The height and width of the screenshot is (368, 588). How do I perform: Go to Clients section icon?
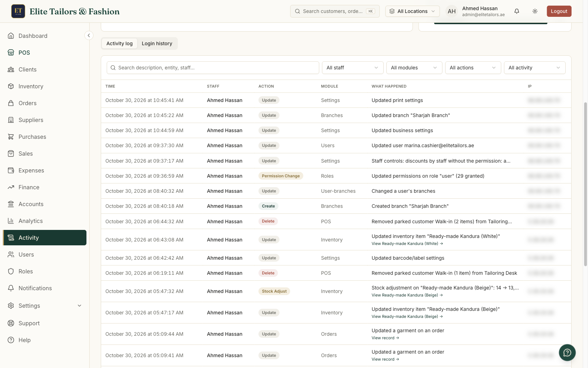pyautogui.click(x=11, y=69)
